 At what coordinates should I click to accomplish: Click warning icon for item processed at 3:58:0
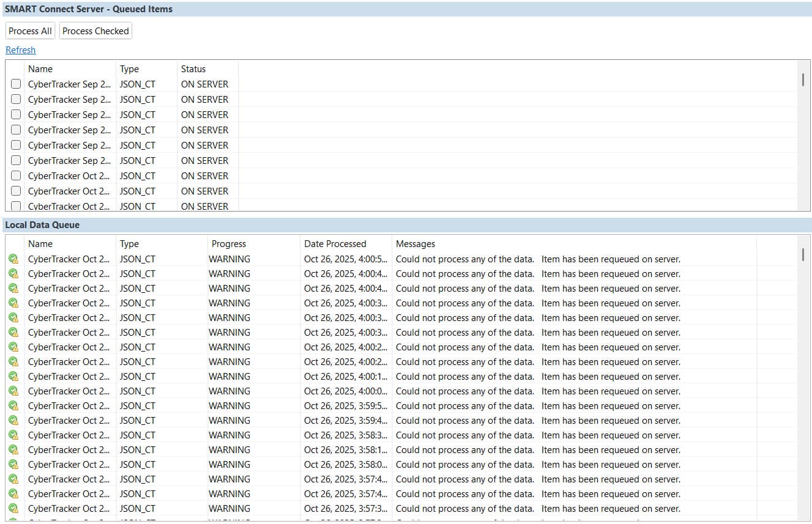coord(13,465)
